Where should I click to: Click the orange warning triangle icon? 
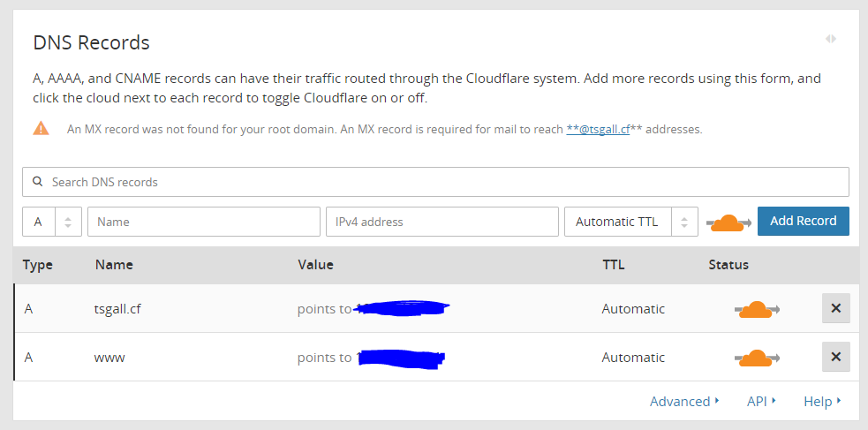(x=41, y=128)
